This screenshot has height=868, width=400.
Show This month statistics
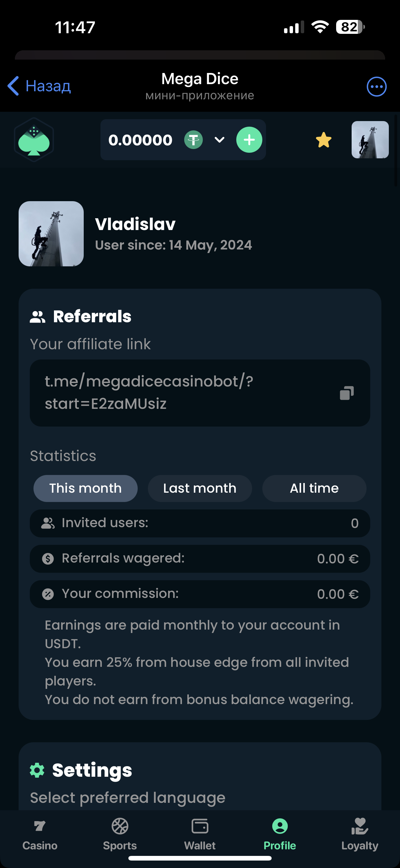[86, 488]
